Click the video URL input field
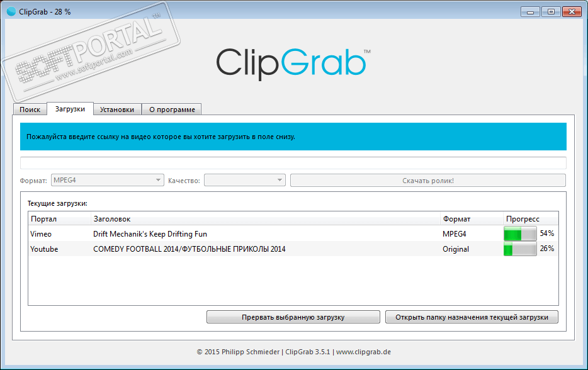This screenshot has width=588, height=370. 293,163
